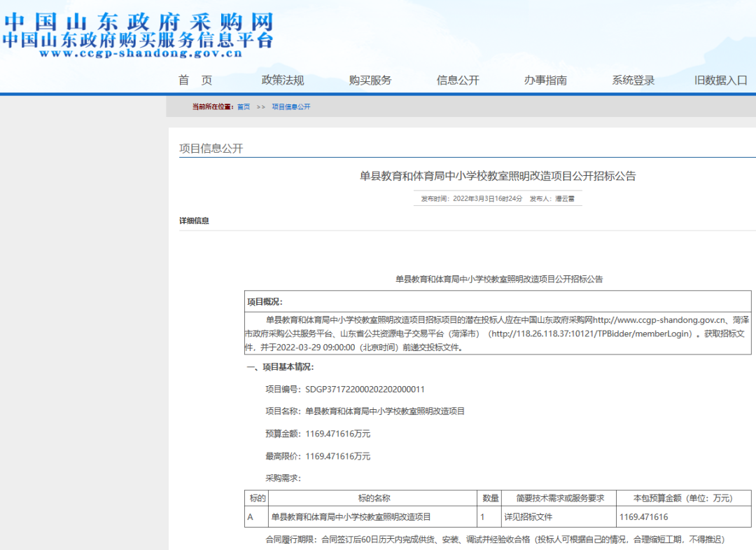Click the 详见招标文件 table cell
Viewport: 756px width, 550px height.
(559, 516)
